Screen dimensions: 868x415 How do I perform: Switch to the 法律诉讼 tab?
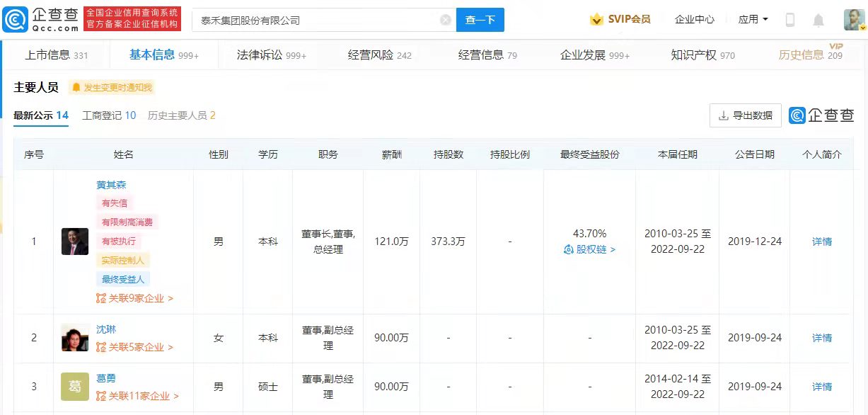tap(272, 55)
